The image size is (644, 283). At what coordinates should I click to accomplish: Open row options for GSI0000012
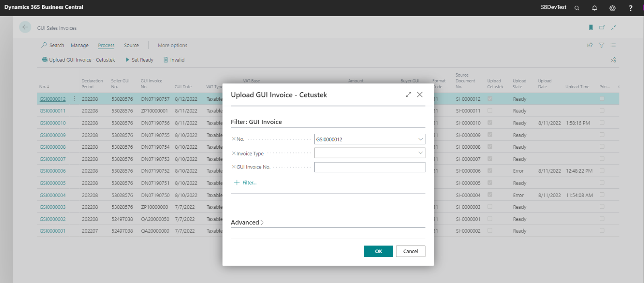tap(74, 99)
